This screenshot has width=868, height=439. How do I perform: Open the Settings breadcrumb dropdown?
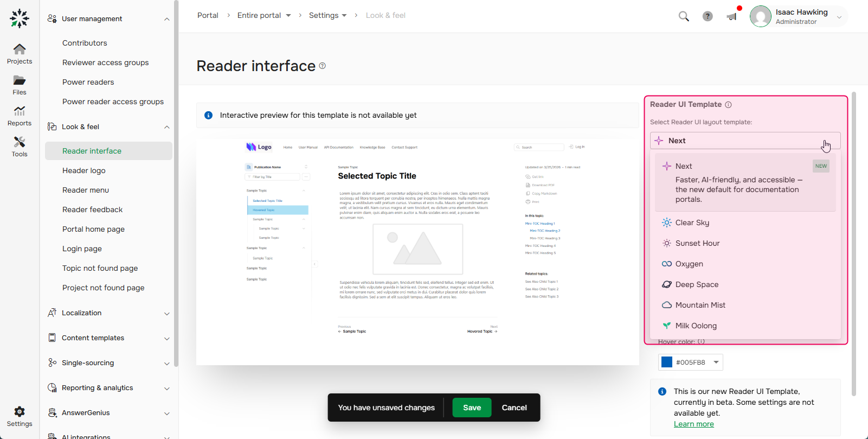pyautogui.click(x=344, y=15)
